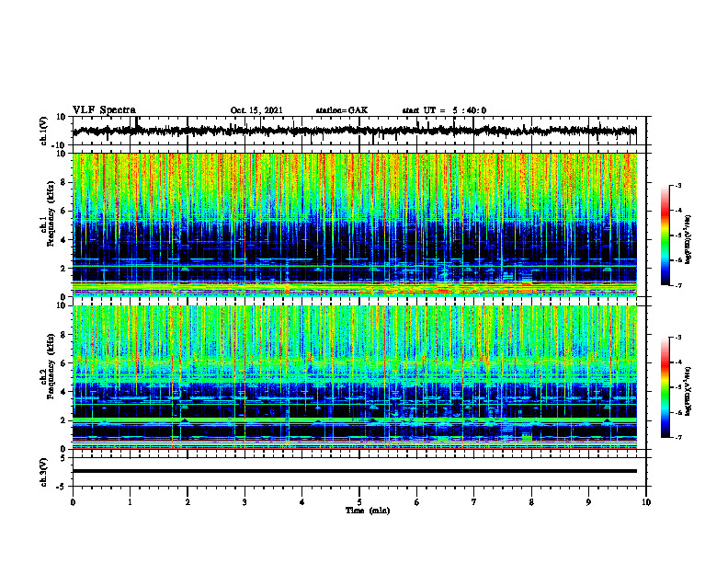The height and width of the screenshot is (563, 728).
Task: Click the "6" tick on the time axis
Action: [x=417, y=502]
